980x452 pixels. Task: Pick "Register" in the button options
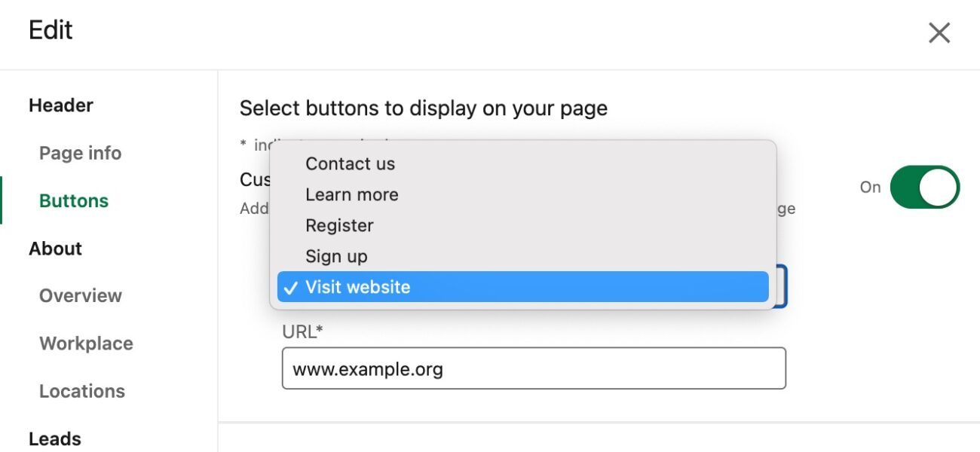pos(339,225)
